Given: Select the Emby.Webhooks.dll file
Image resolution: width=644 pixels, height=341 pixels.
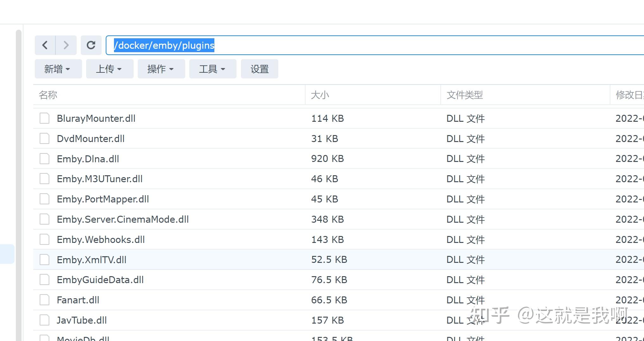Looking at the screenshot, I should point(101,239).
